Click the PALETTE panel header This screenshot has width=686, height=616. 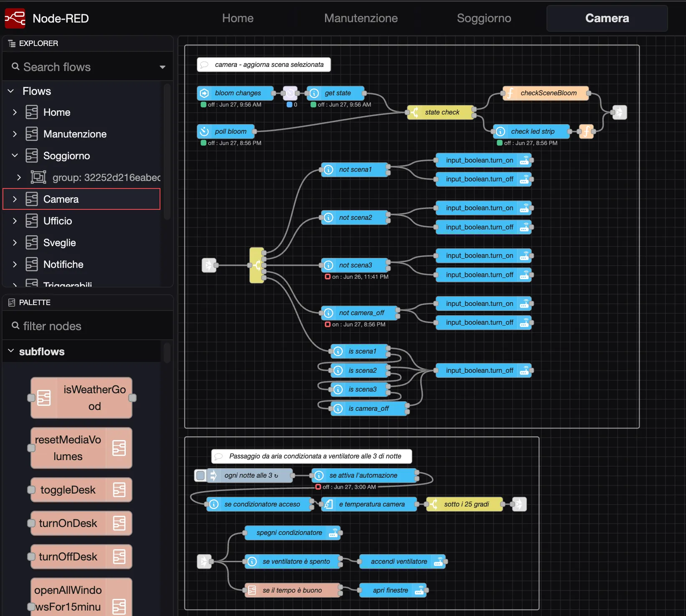88,303
